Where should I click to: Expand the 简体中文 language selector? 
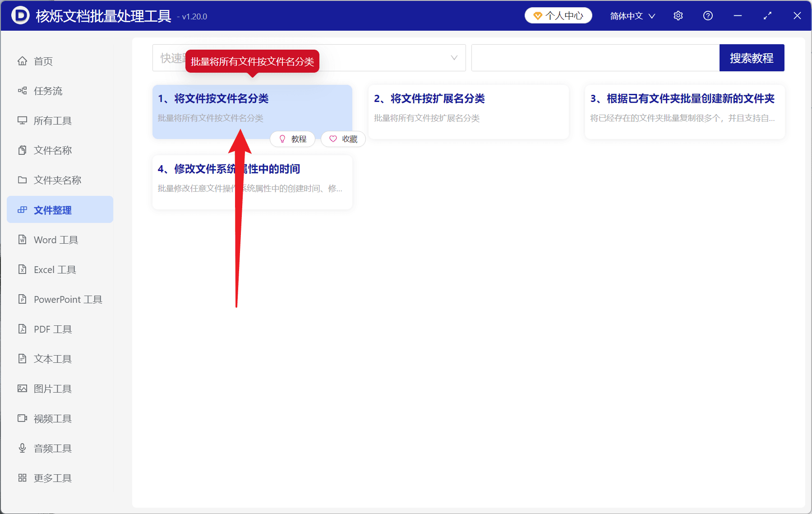click(x=631, y=15)
